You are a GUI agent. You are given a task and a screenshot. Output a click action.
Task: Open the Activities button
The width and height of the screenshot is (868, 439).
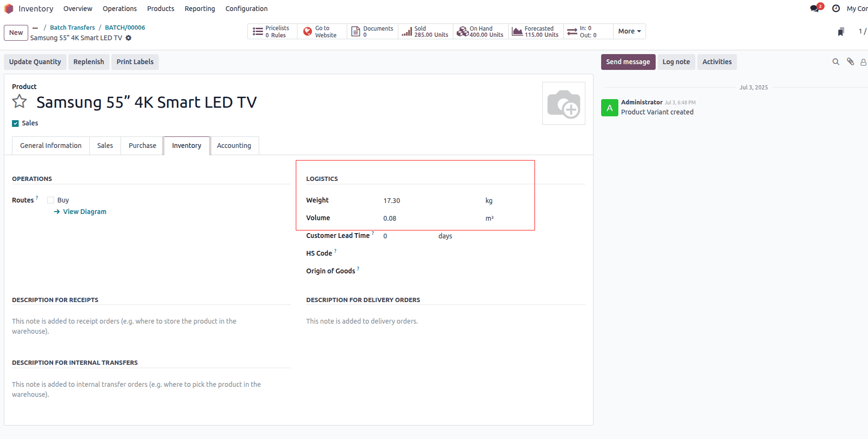(717, 62)
